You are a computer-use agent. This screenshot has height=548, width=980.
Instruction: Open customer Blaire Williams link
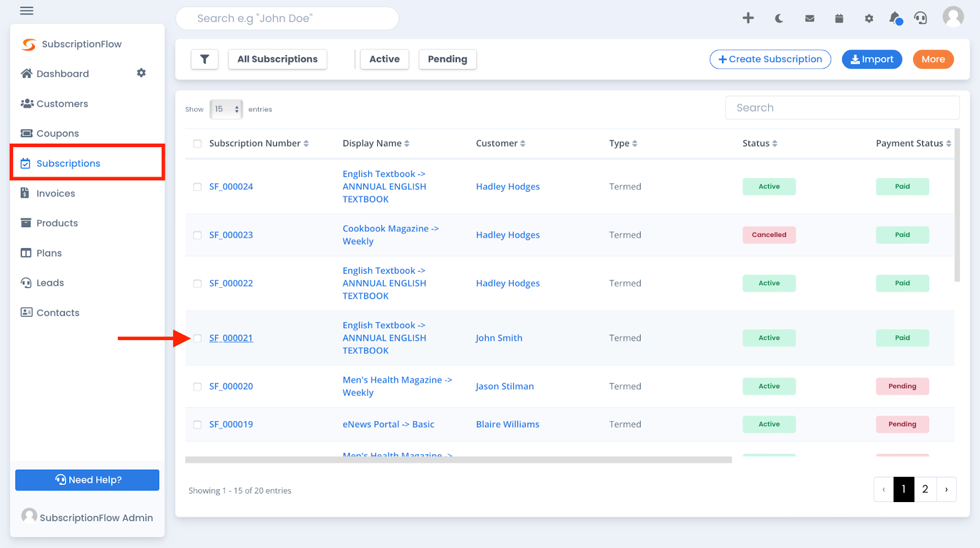508,424
